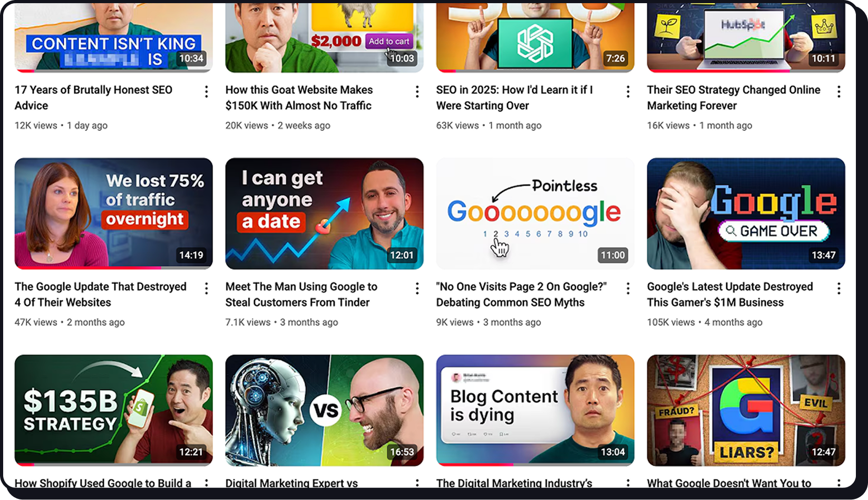Click '20K views • 2 weeks ago' metadata
The height and width of the screenshot is (500, 868).
pos(278,126)
